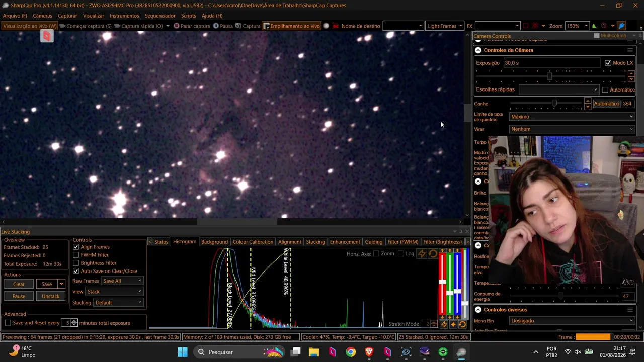This screenshot has height=362, width=644.
Task: Open the Escolhas rápidas dropdown
Action: (559, 90)
